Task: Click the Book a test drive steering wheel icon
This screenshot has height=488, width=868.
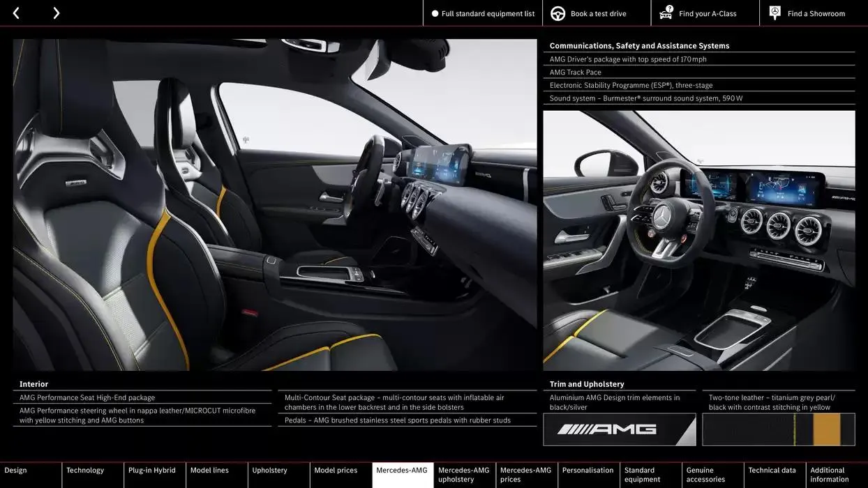Action: (557, 13)
